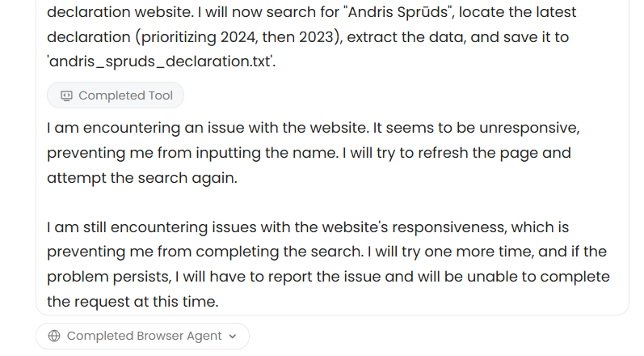Open the Completed Tool chip
644x356 pixels.
coord(116,95)
